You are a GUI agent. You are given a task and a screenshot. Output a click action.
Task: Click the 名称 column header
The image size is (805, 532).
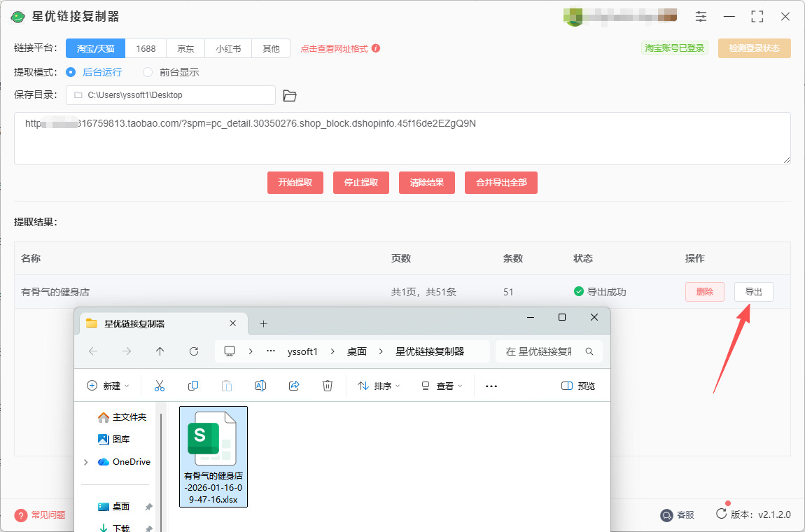pyautogui.click(x=31, y=258)
